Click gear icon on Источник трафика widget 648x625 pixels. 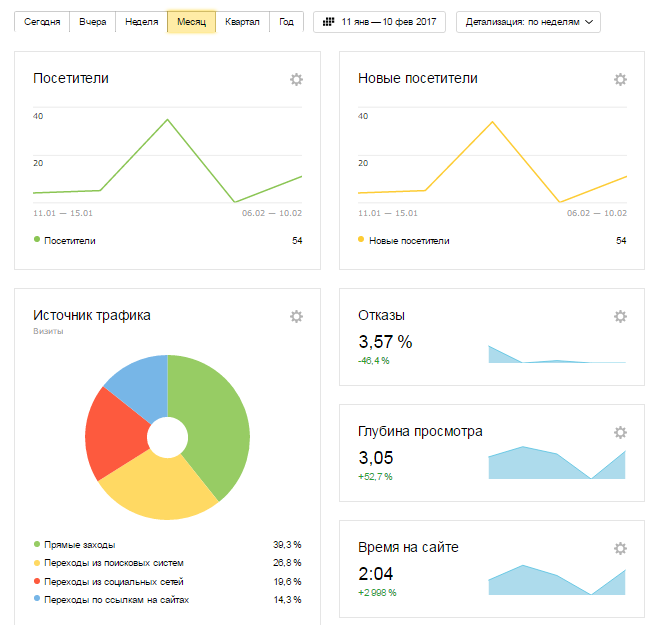pos(296,316)
